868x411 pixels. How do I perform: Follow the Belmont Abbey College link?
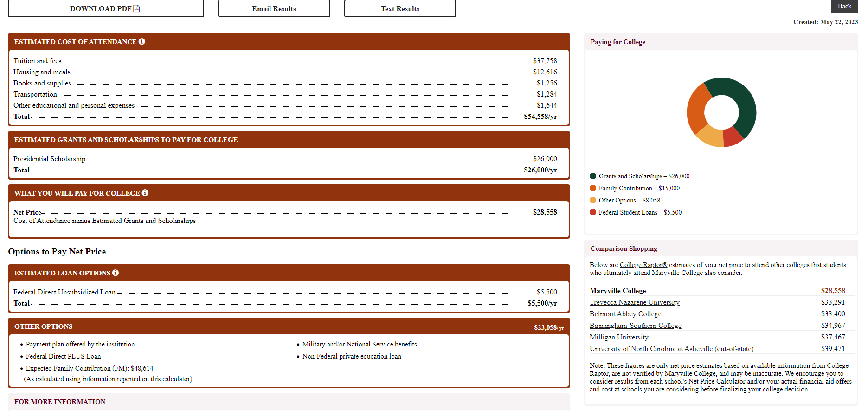(625, 314)
